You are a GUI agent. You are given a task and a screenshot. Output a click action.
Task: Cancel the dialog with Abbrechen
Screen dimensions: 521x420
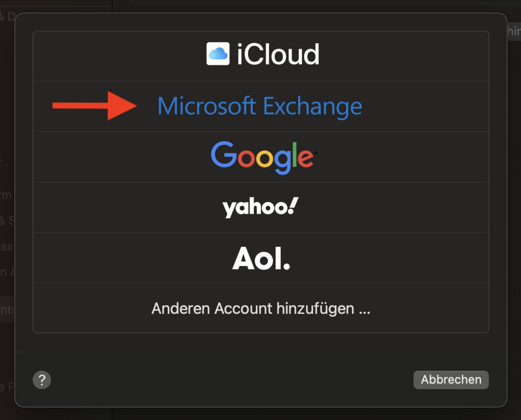coord(451,380)
